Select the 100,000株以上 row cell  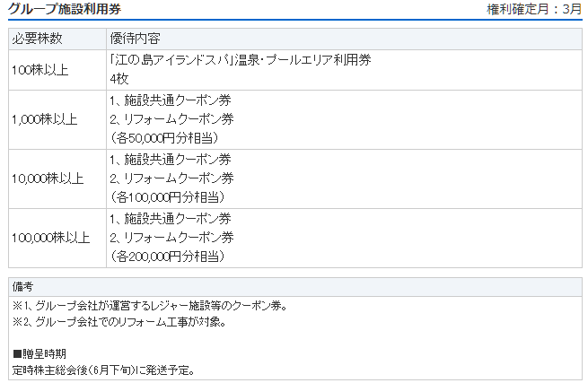point(50,238)
